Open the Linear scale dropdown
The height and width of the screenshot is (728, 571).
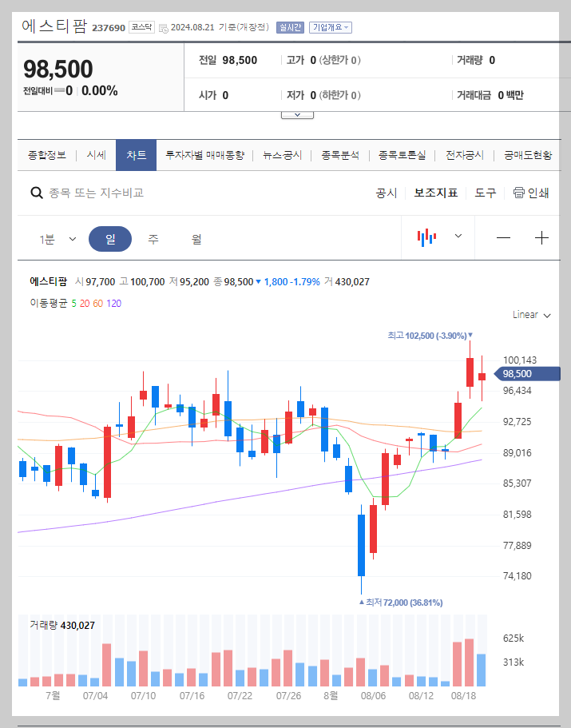pos(529,315)
